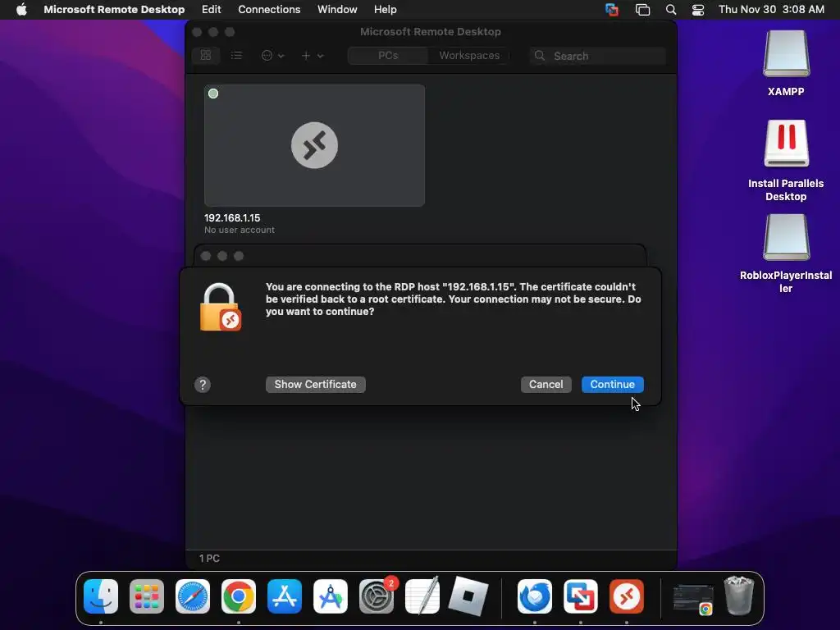The width and height of the screenshot is (840, 630).
Task: Open the Edit menu
Action: pos(211,10)
